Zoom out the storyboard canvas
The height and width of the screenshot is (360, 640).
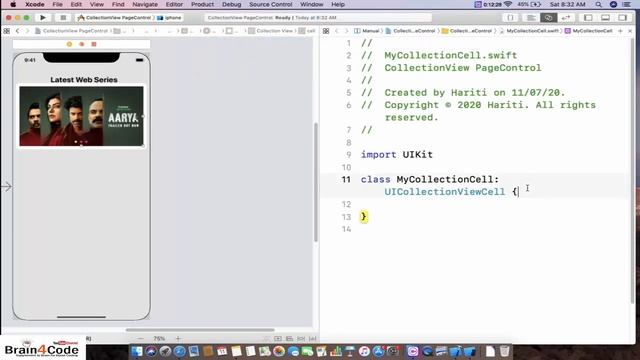point(141,338)
